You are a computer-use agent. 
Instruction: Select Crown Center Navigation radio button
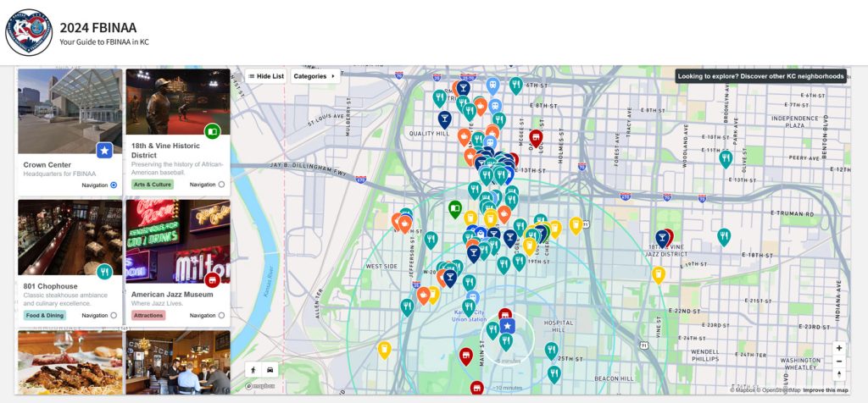[x=114, y=185]
